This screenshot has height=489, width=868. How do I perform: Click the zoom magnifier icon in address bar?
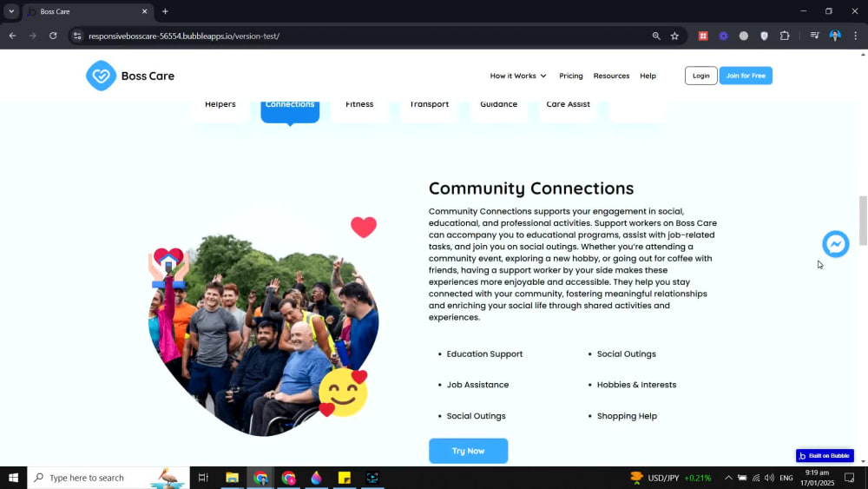click(x=656, y=36)
